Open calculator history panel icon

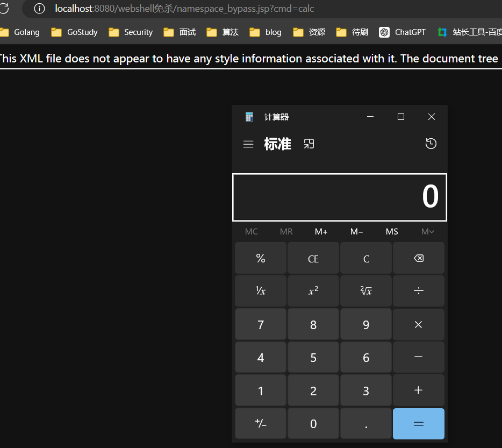coord(431,144)
